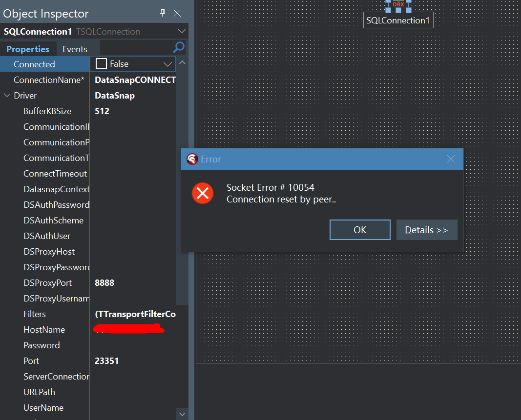The width and height of the screenshot is (521, 420).
Task: Select the SQLConnection1 label on the form
Action: point(398,20)
